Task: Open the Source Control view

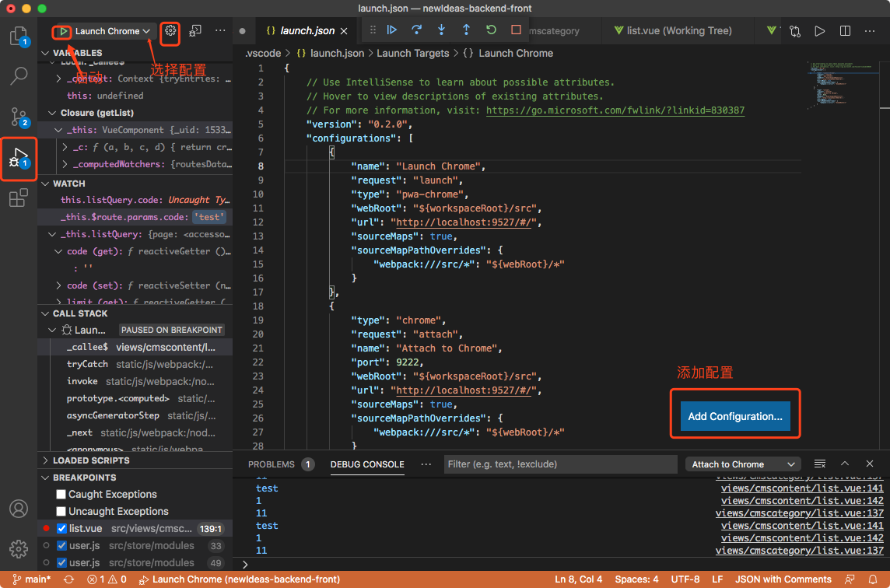Action: point(19,117)
